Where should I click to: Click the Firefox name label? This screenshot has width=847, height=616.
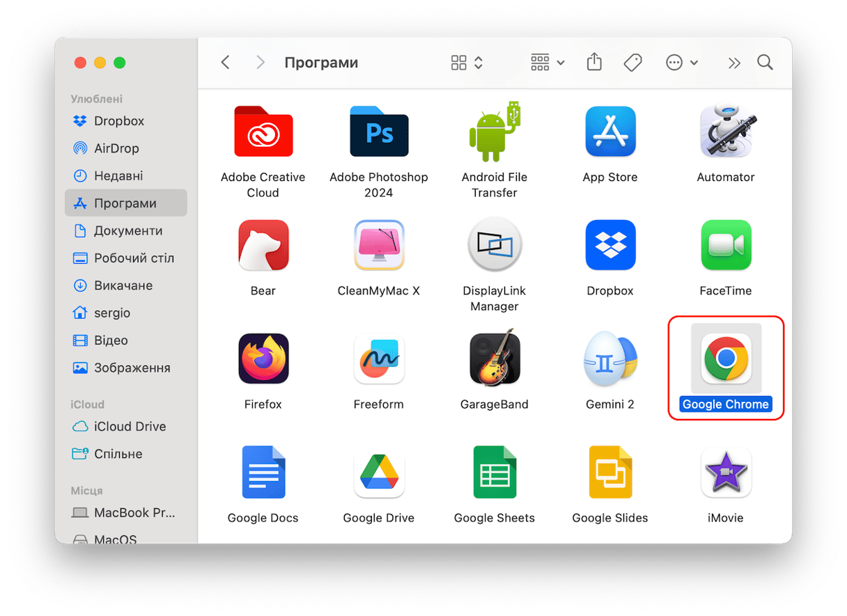pos(263,404)
